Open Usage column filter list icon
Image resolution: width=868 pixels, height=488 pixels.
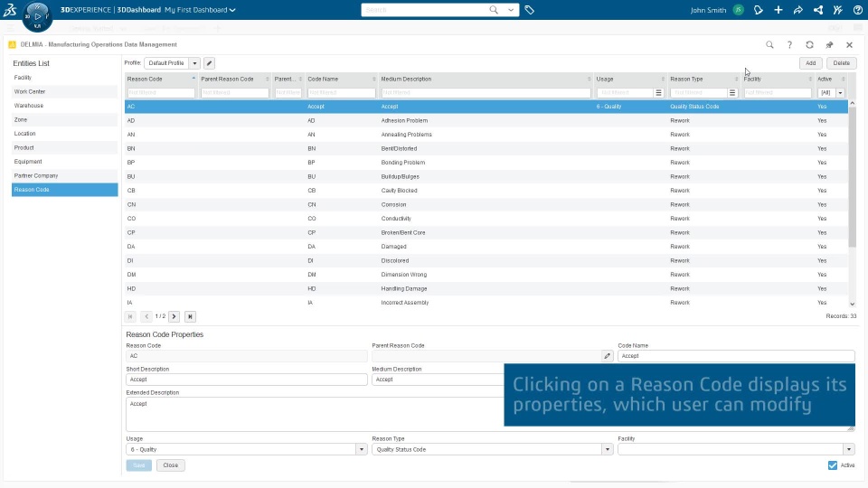point(658,93)
